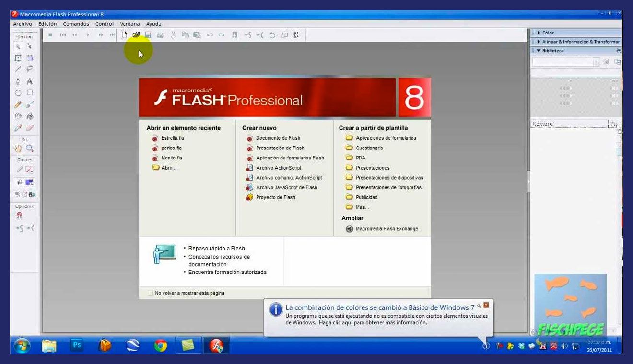Collapse the Biblioteca panel
The image size is (633, 364).
pyautogui.click(x=539, y=50)
